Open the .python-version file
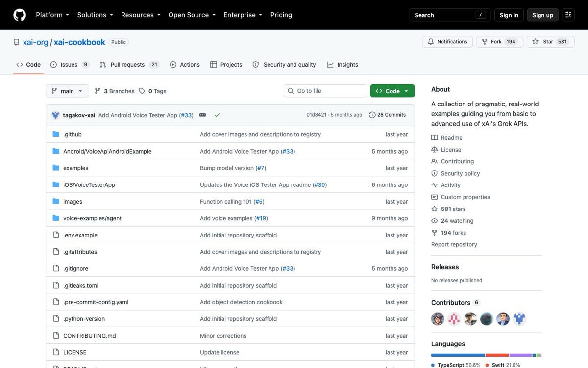 point(84,319)
